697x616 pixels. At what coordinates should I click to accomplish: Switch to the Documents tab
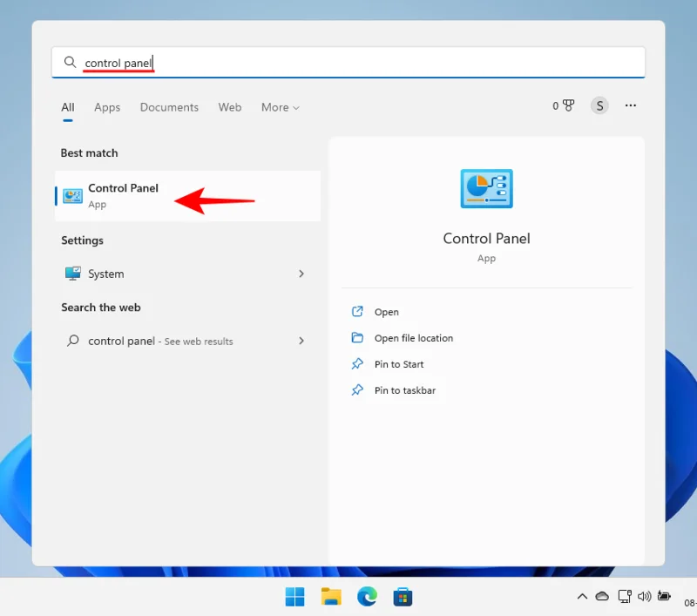(169, 107)
